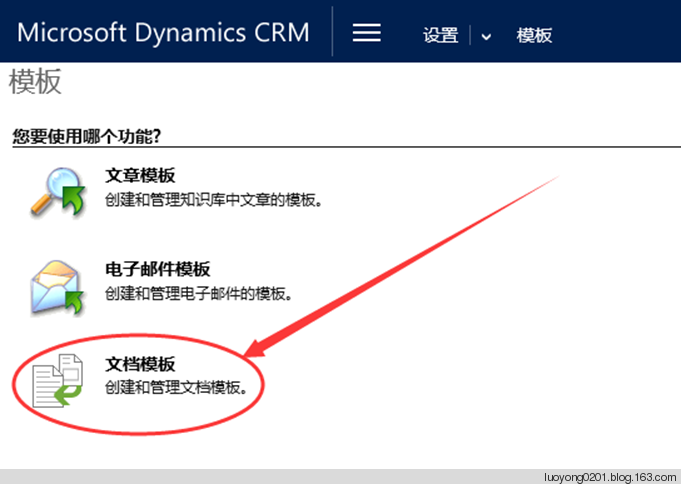681x484 pixels.
Task: Select the 模板 breadcrumb in the nav bar
Action: pos(534,35)
